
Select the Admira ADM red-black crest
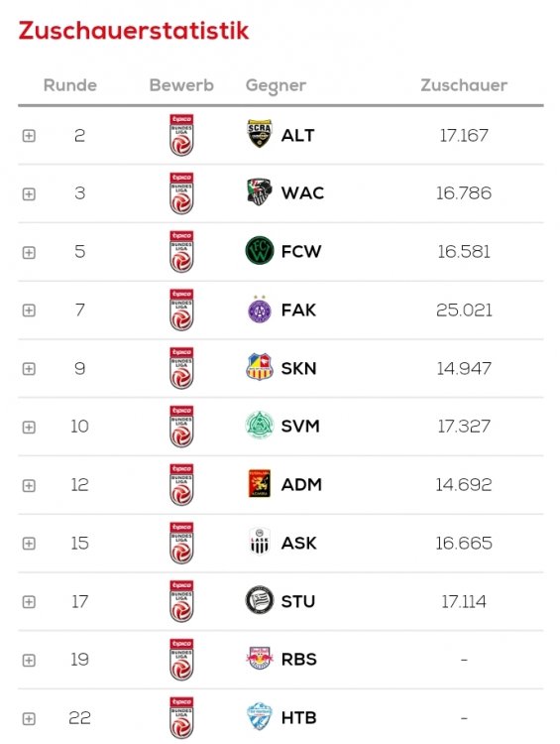pos(260,484)
